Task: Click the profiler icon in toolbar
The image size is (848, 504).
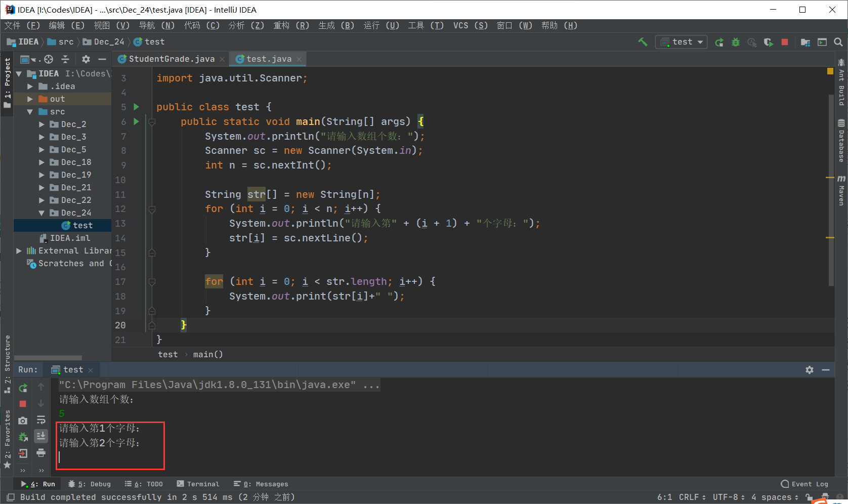Action: (x=752, y=42)
